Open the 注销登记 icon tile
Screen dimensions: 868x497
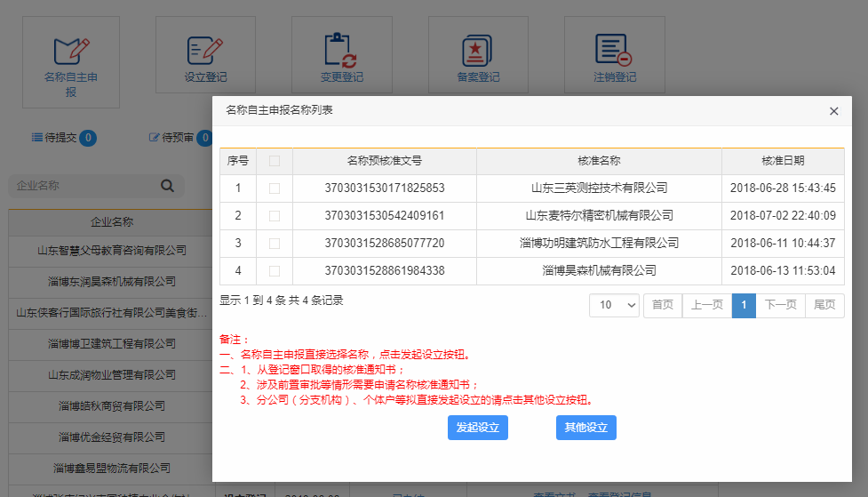615,54
